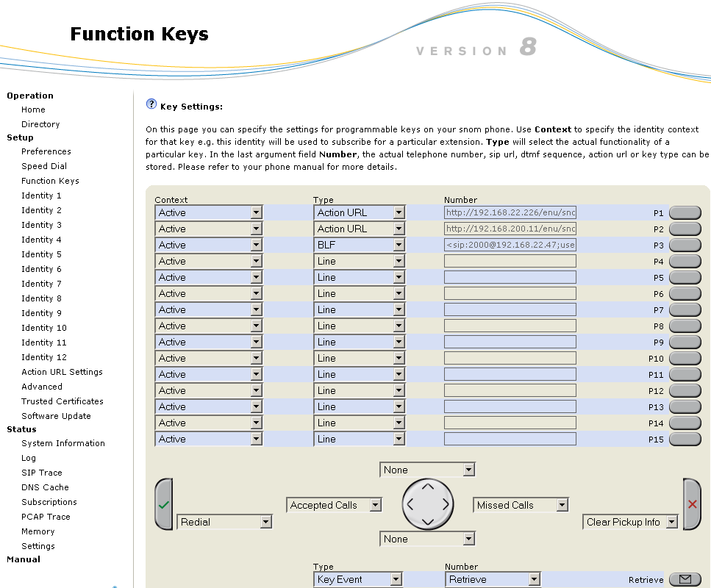Click the down arrow on navigation pad
Viewport: 711px width, 588px height.
click(x=428, y=522)
